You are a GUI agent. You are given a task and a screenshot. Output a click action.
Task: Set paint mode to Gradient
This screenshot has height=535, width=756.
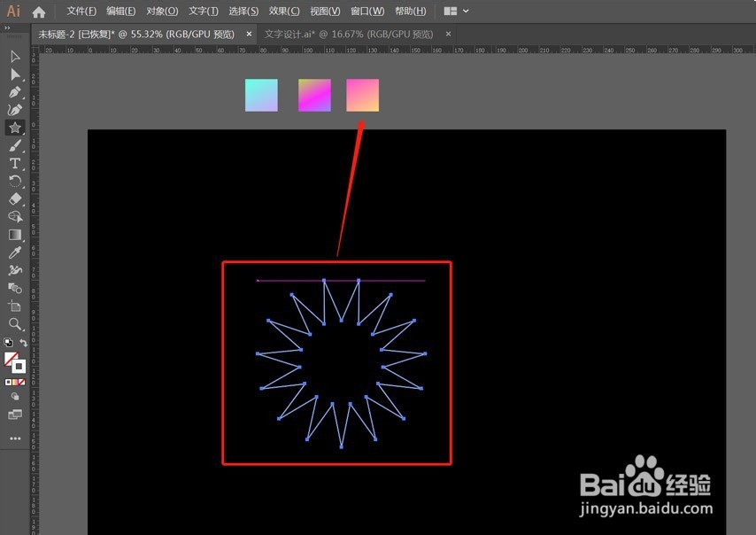(15, 382)
